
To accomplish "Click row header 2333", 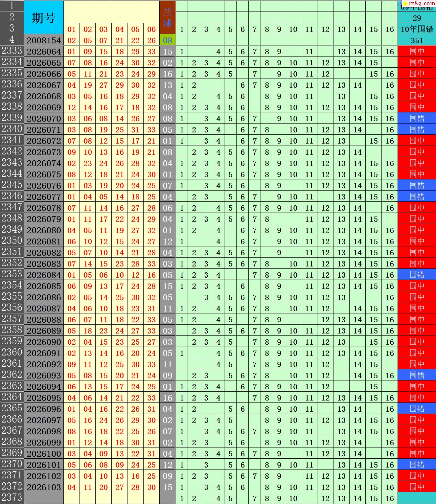I will (12, 51).
